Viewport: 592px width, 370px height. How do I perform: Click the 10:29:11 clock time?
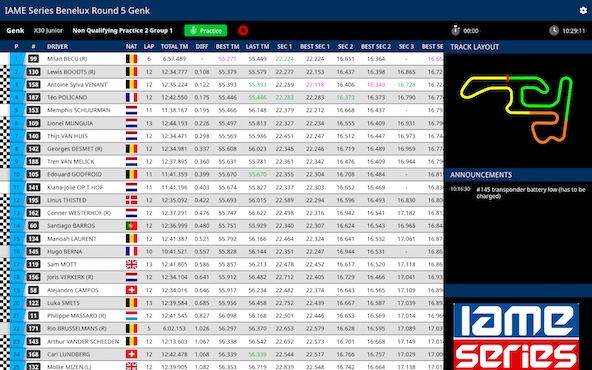pyautogui.click(x=574, y=31)
